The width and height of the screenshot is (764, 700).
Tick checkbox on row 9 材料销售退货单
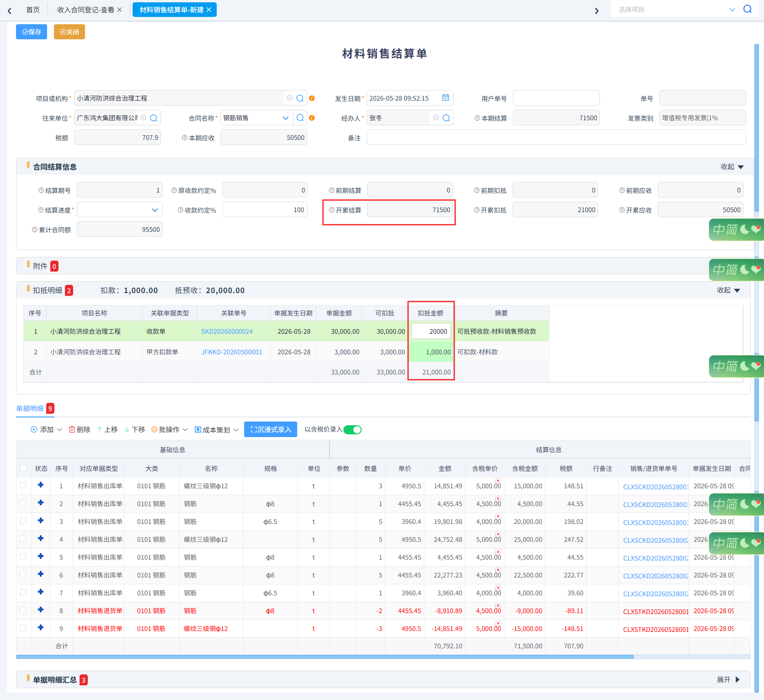click(x=23, y=628)
